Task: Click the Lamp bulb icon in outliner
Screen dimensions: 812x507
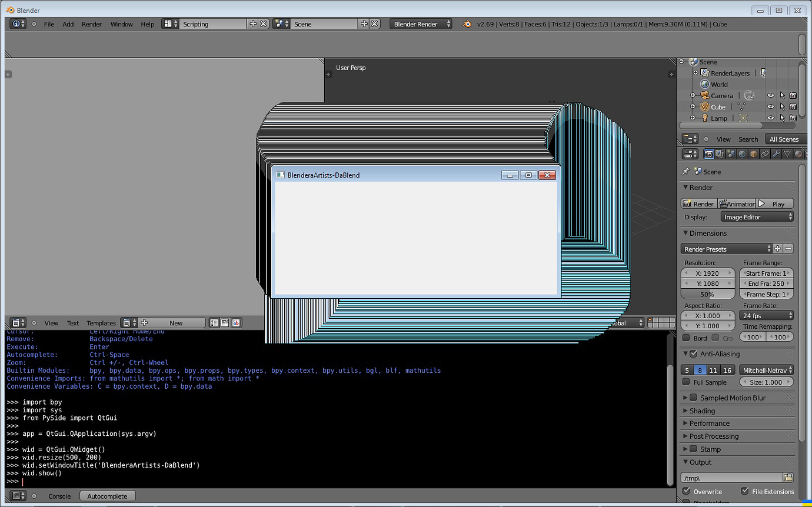Action: pyautogui.click(x=705, y=118)
